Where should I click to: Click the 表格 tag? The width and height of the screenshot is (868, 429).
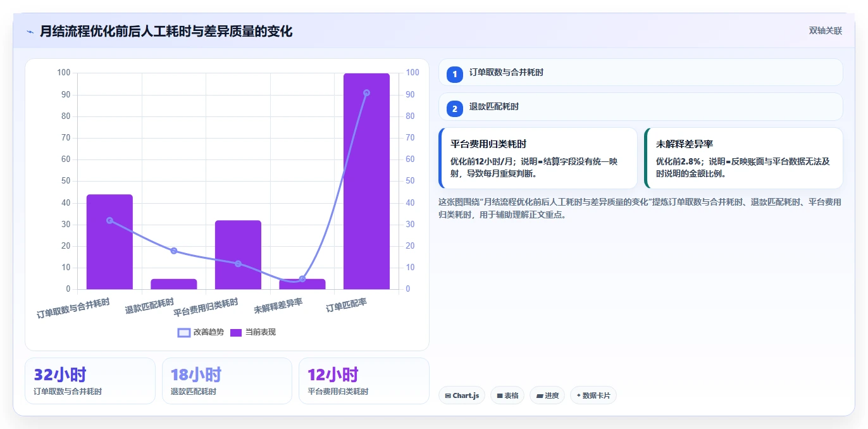[507, 395]
